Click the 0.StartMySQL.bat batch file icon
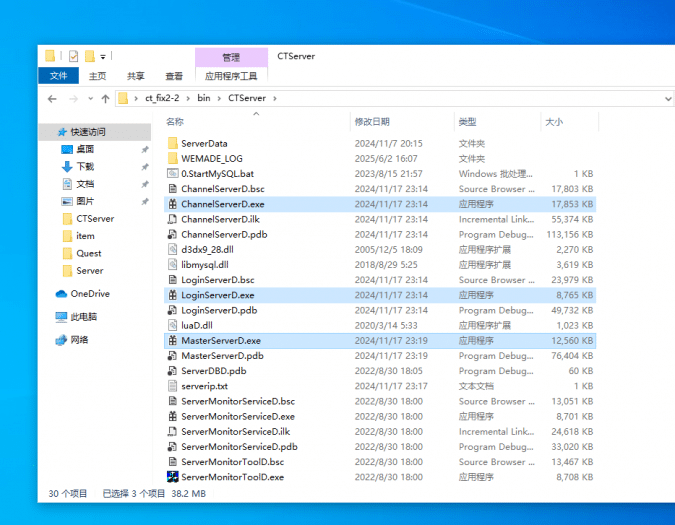 (172, 174)
